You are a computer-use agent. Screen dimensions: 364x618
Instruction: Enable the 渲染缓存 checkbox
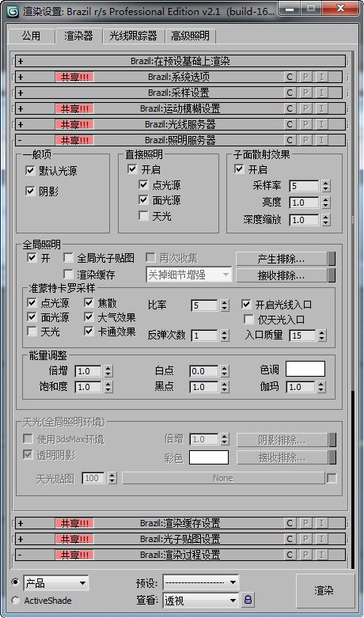[x=69, y=274]
